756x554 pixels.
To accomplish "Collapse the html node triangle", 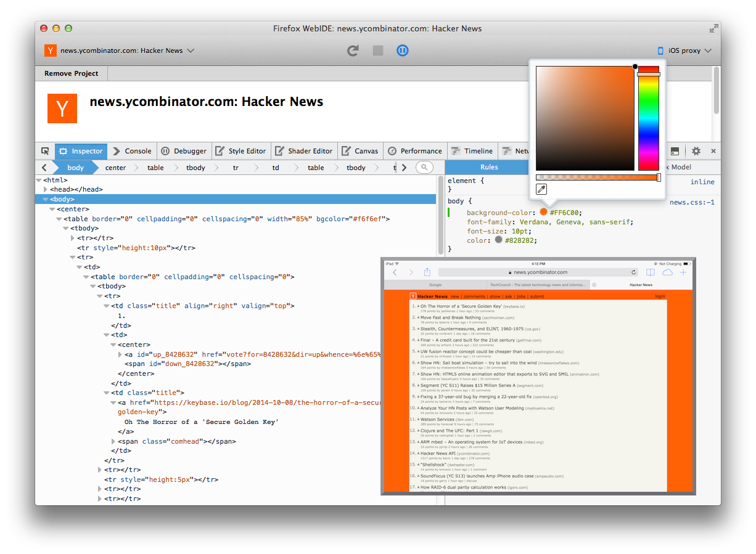I will point(39,180).
